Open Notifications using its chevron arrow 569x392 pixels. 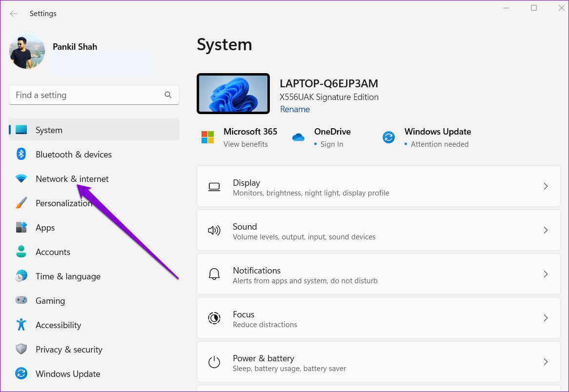coord(546,274)
